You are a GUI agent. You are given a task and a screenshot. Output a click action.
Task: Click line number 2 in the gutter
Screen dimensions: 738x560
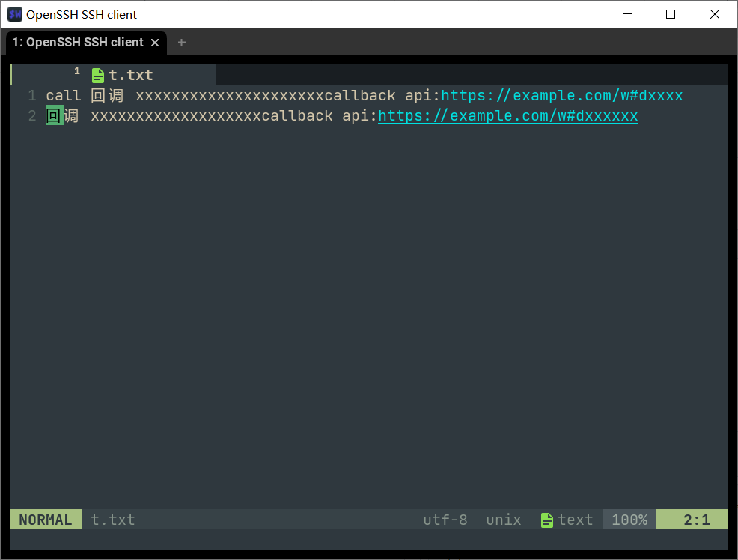click(31, 115)
